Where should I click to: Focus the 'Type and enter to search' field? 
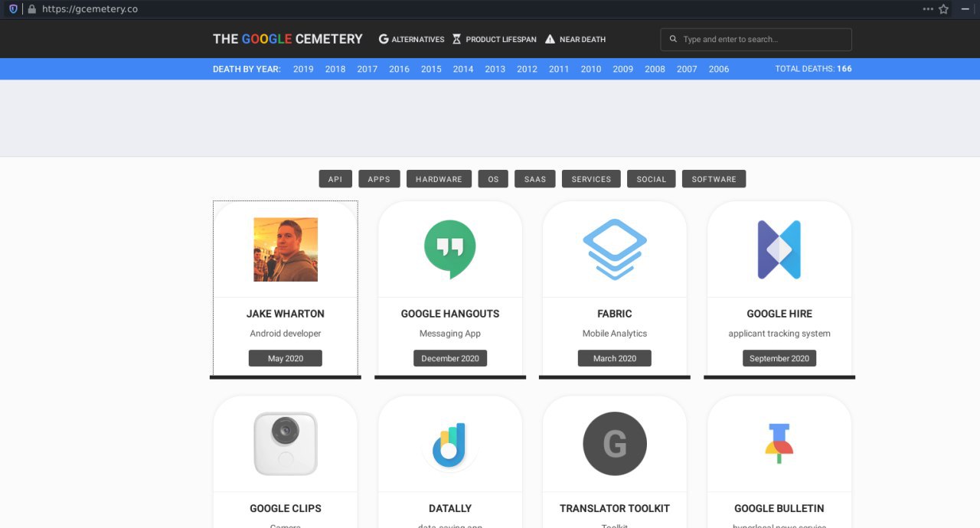tap(756, 39)
